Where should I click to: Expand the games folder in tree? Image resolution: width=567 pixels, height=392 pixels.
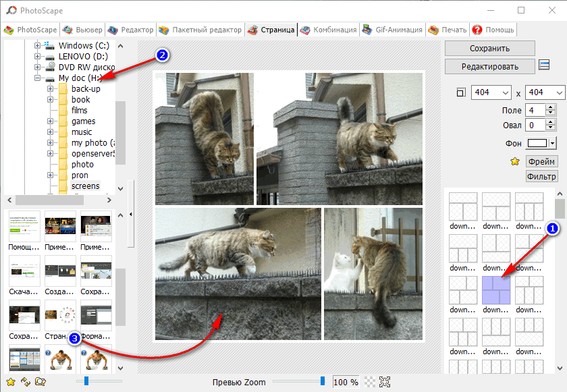pyautogui.click(x=51, y=121)
